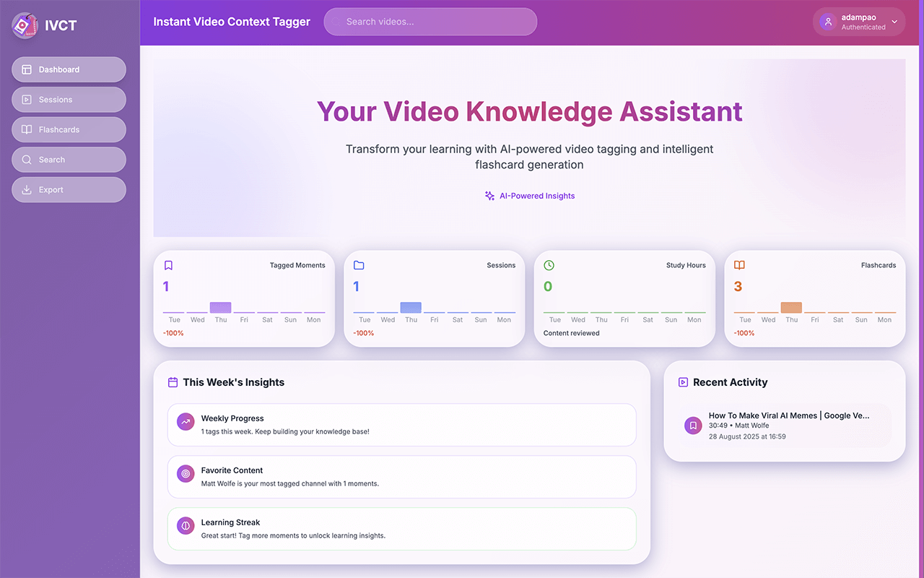Viewport: 924px width, 578px height.
Task: Click the folder icon on Sessions card
Action: [x=359, y=265]
